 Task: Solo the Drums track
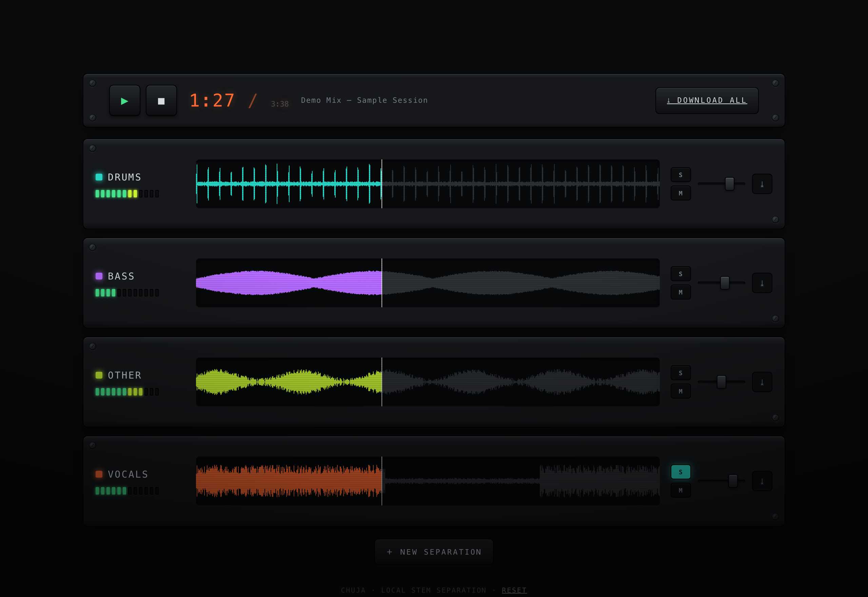[x=680, y=175]
